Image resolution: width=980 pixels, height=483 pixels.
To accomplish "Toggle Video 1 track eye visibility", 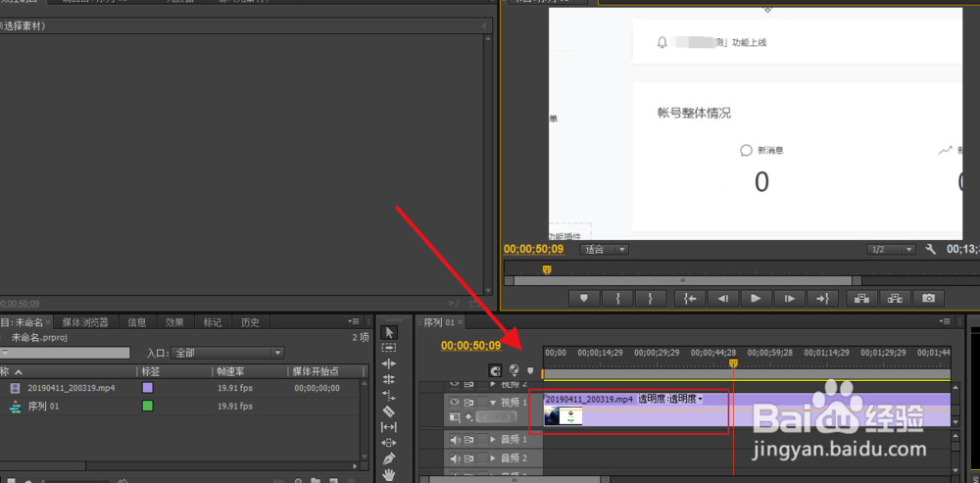I will (455, 402).
